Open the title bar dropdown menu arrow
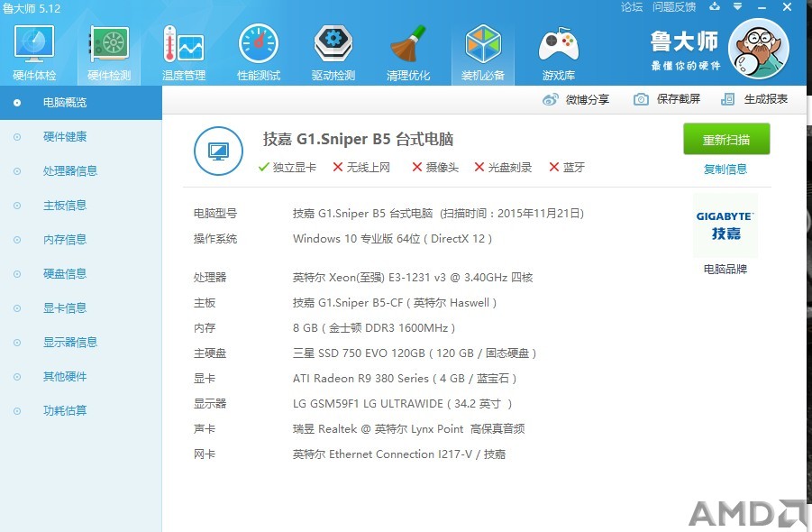Viewport: 812px width, 532px height. 737,6
